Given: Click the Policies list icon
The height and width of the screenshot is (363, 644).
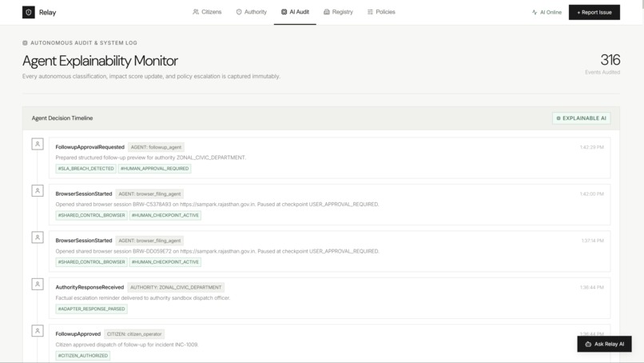Looking at the screenshot, I should click(x=371, y=12).
